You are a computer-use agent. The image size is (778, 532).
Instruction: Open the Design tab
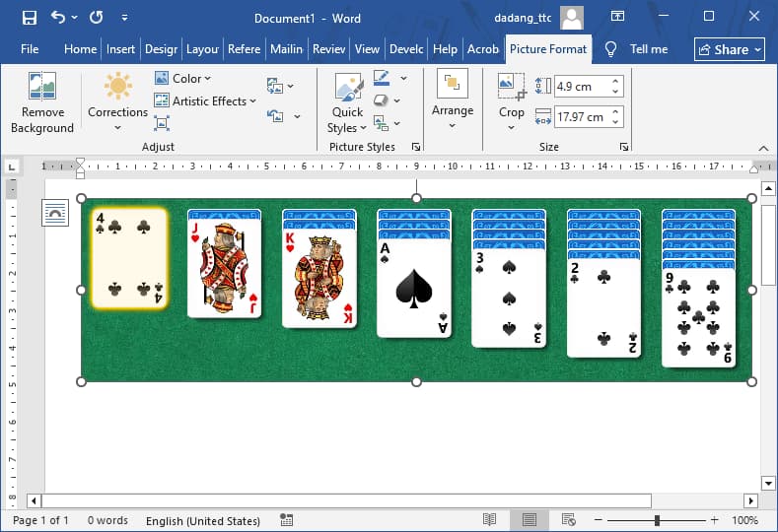tap(162, 49)
